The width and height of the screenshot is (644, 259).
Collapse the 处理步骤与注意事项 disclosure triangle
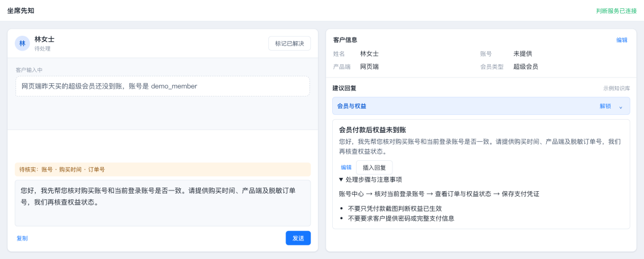point(341,179)
